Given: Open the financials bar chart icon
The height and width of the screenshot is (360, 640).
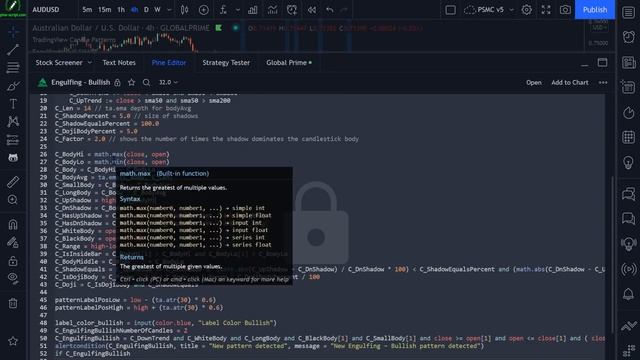Looking at the screenshot, I should [253, 9].
